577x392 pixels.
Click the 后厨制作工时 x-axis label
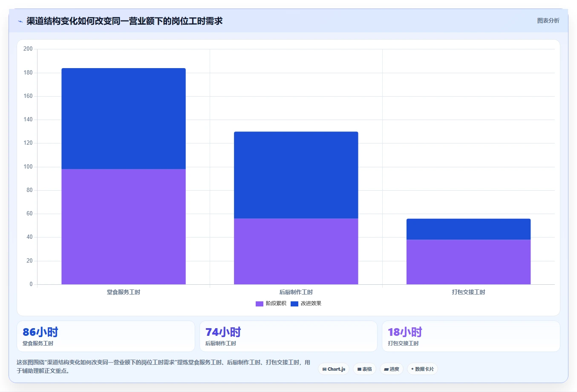[296, 292]
